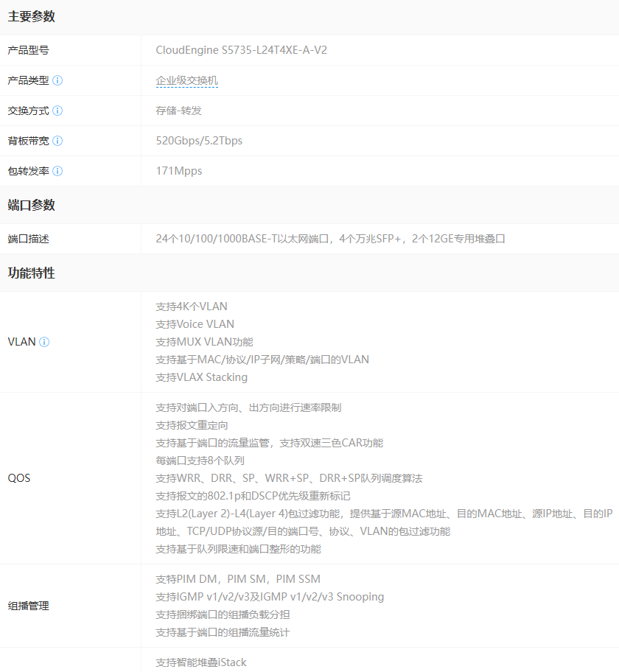The width and height of the screenshot is (619, 672).
Task: Open the 企业级交换机 link
Action: click(x=187, y=80)
